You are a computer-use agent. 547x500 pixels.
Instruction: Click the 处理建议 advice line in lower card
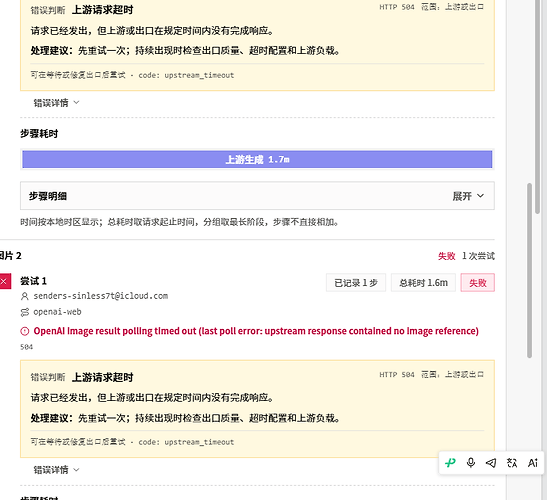tap(185, 418)
